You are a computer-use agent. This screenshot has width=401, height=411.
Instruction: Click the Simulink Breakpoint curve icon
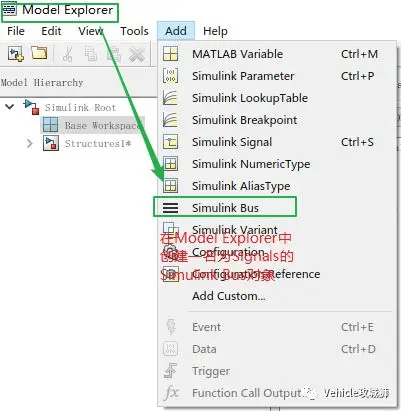170,120
